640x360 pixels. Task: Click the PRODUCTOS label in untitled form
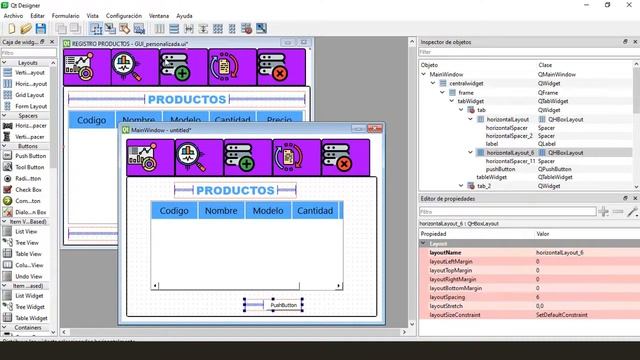[x=235, y=190]
